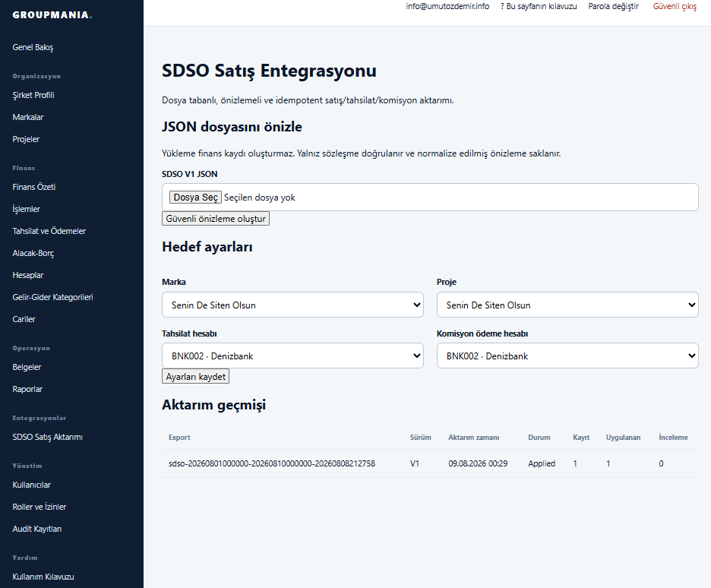The height and width of the screenshot is (588, 711).
Task: Open Finans Özeti page
Action: coord(34,187)
